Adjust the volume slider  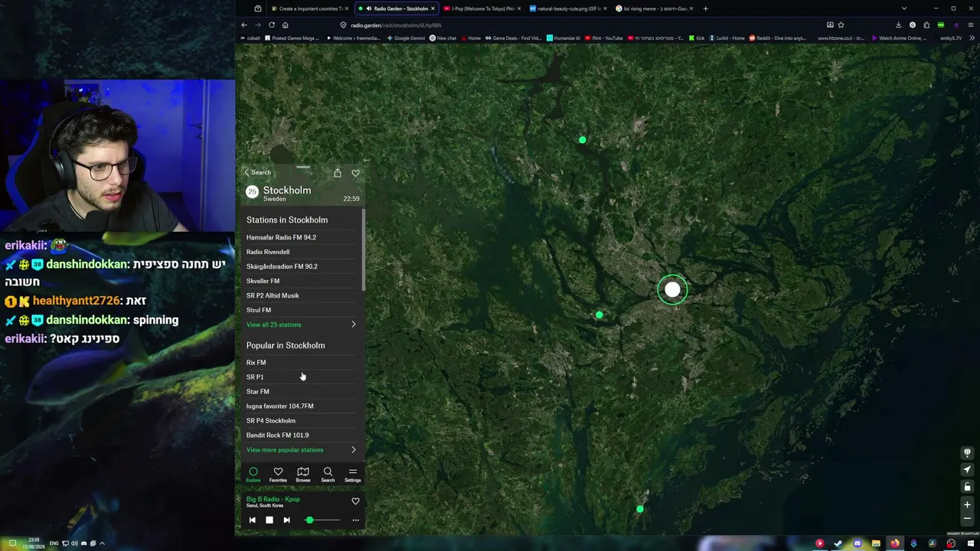[322, 520]
